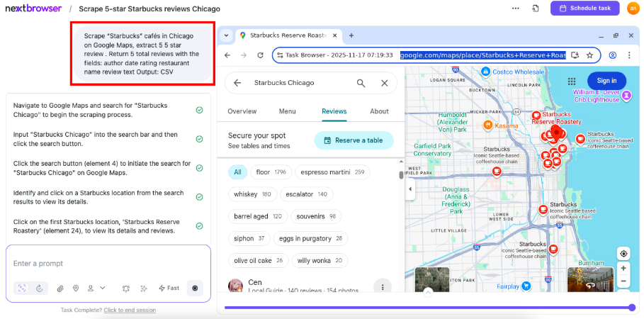Open the Fast speed mode selector
Image resolution: width=644 pixels, height=319 pixels.
(169, 289)
